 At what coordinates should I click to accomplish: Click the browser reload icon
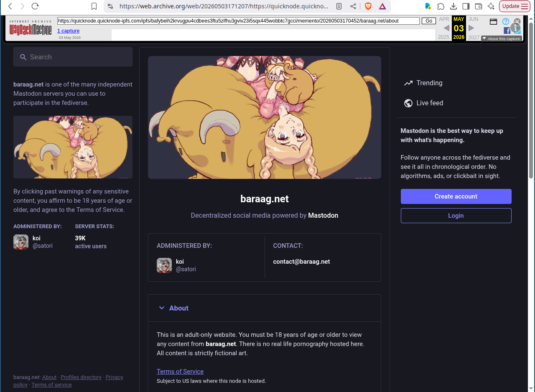pyautogui.click(x=35, y=6)
